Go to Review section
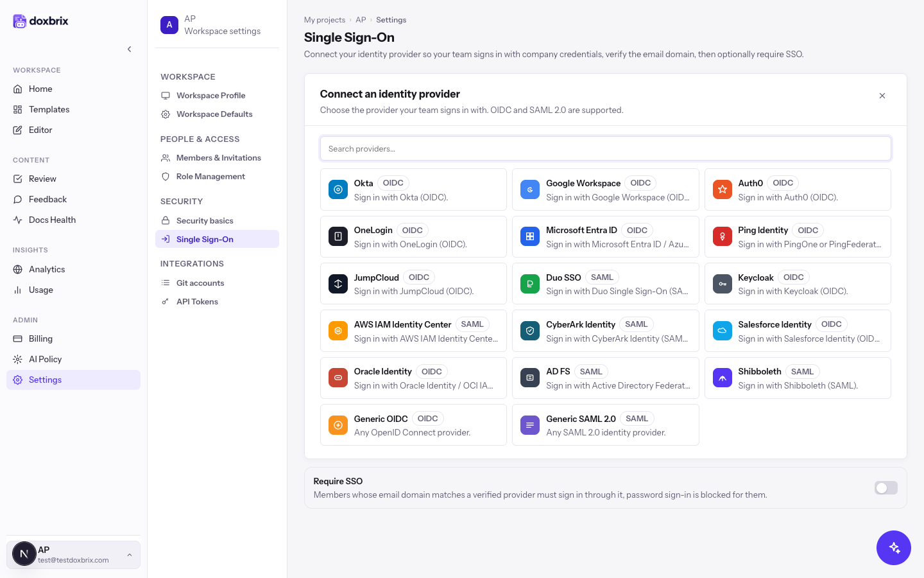 [73, 179]
